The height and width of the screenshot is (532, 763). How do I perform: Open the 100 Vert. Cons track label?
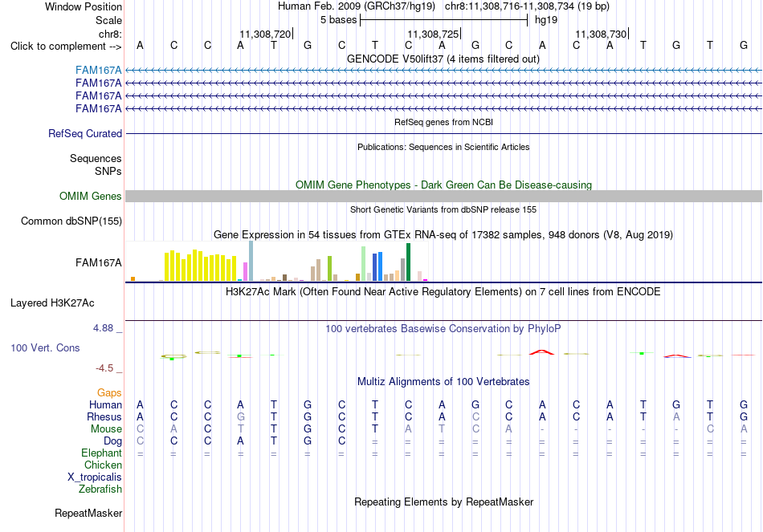click(45, 347)
